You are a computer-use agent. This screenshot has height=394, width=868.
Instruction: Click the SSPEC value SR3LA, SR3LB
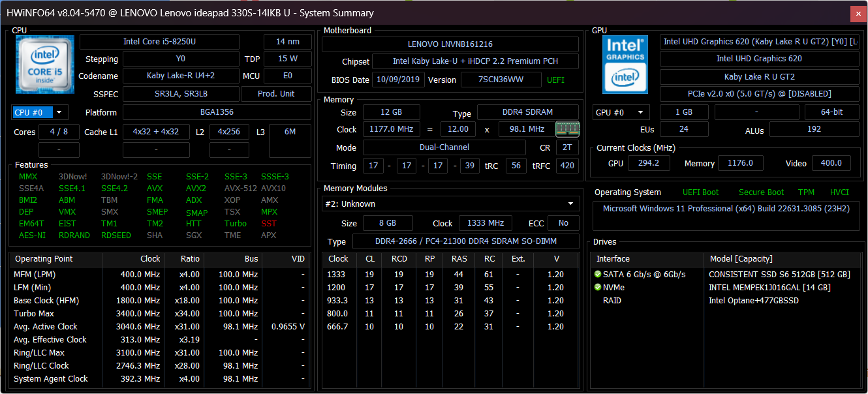tap(181, 93)
